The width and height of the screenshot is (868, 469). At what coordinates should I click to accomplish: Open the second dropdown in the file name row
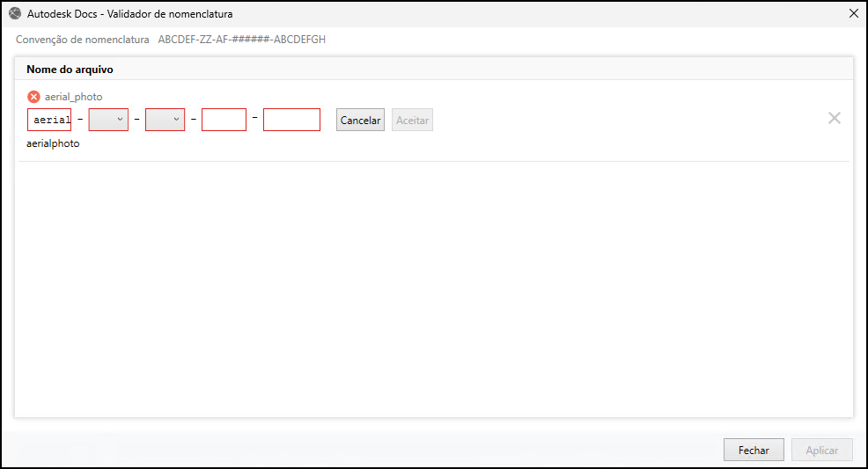coord(165,120)
